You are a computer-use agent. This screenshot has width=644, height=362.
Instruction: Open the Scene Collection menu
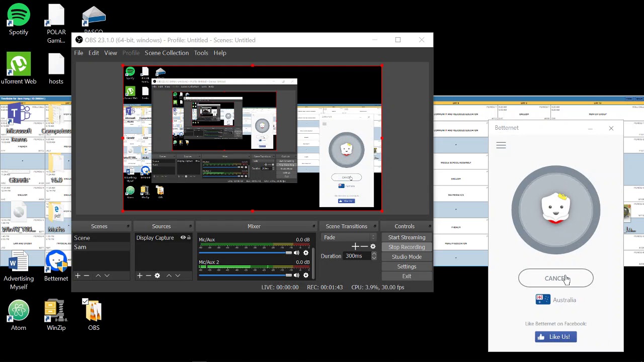pyautogui.click(x=167, y=53)
